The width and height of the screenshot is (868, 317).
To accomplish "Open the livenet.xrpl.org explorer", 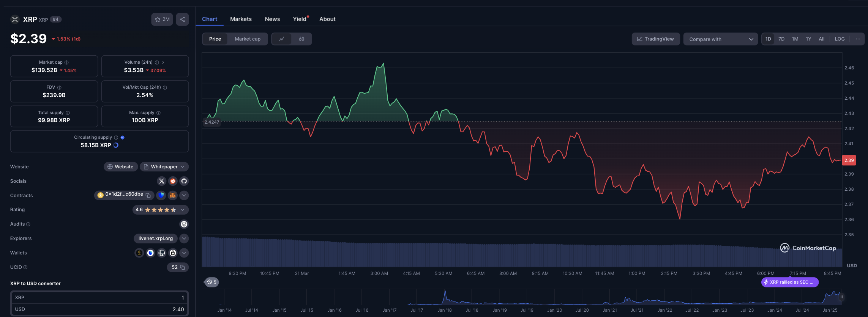I will [x=156, y=239].
